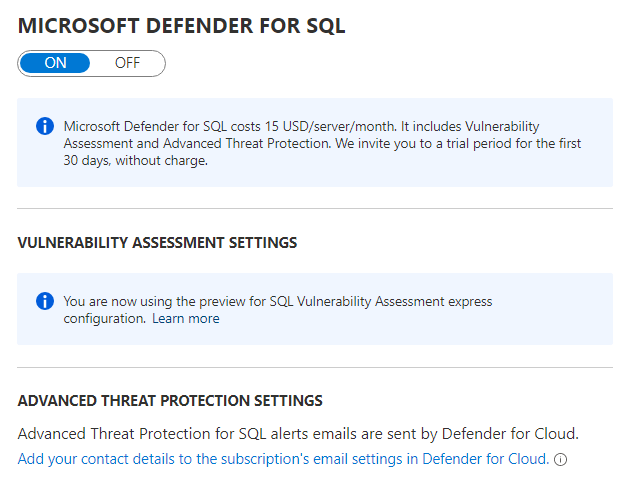
Task: Click divider line above Advanced Threat Protection Settings
Action: (x=314, y=367)
